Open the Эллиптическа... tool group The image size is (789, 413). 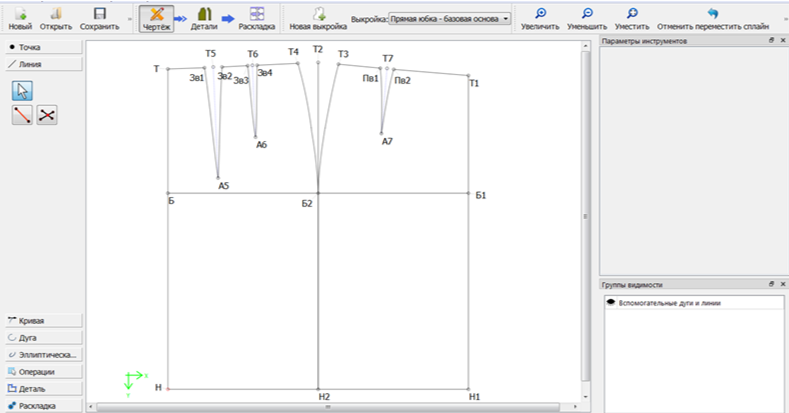coord(44,355)
